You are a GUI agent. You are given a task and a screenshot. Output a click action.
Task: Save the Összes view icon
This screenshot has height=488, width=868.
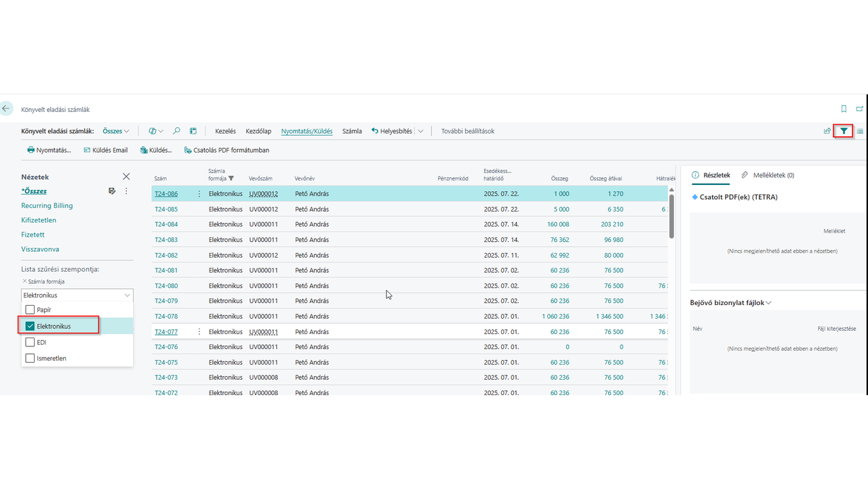[112, 191]
